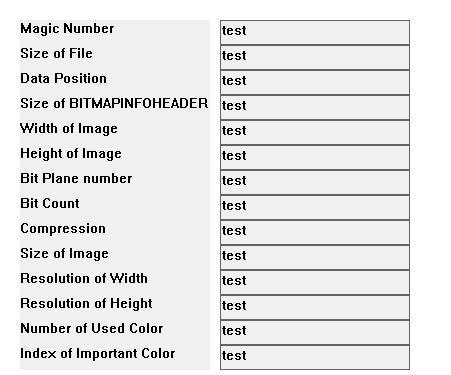Click the Bit Count label

tap(50, 203)
